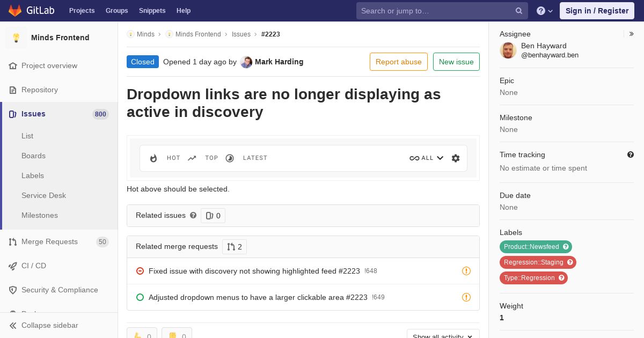
Task: Click the #2223 breadcrumb link
Action: [270, 34]
